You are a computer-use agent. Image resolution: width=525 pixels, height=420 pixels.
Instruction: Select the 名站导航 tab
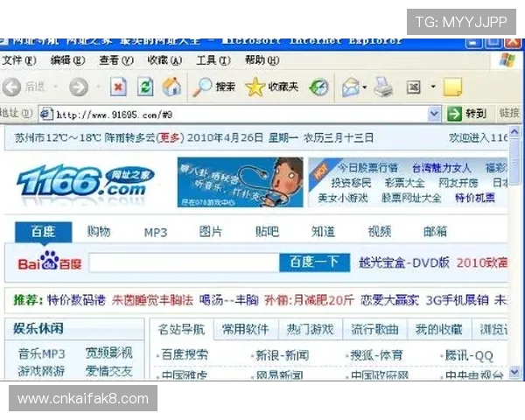pos(181,330)
